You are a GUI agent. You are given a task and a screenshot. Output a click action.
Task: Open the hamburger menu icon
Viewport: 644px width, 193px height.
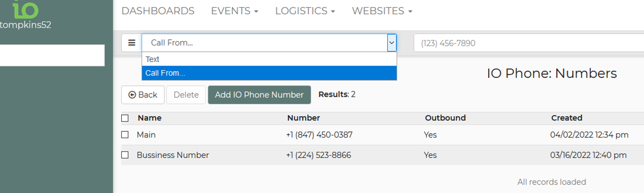click(x=132, y=43)
